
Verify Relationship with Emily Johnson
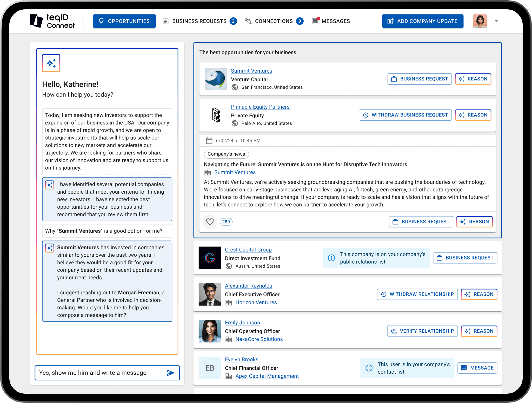tap(422, 331)
